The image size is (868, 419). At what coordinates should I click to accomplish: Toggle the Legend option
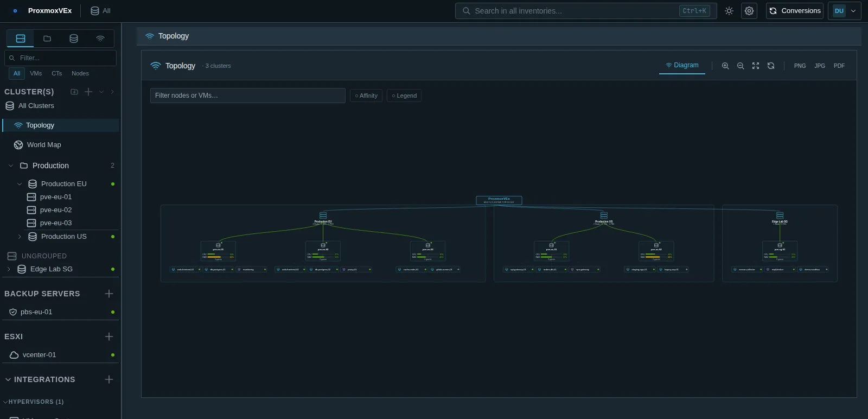pyautogui.click(x=404, y=96)
